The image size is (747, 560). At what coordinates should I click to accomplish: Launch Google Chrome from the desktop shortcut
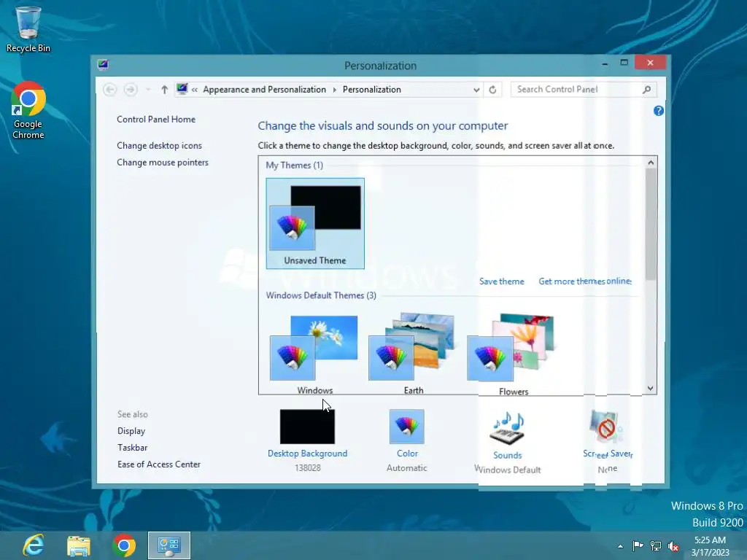(28, 111)
